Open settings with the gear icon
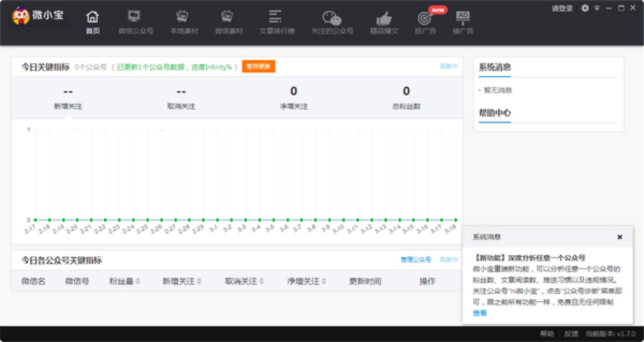Viewport: 644px width, 342px height. point(585,9)
